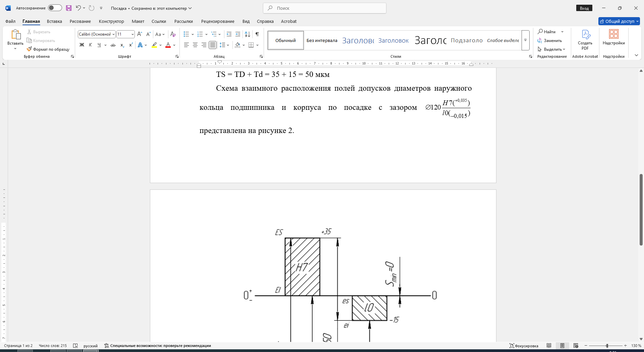The image size is (644, 352).
Task: Apply yellow text highlight color
Action: [x=154, y=45]
